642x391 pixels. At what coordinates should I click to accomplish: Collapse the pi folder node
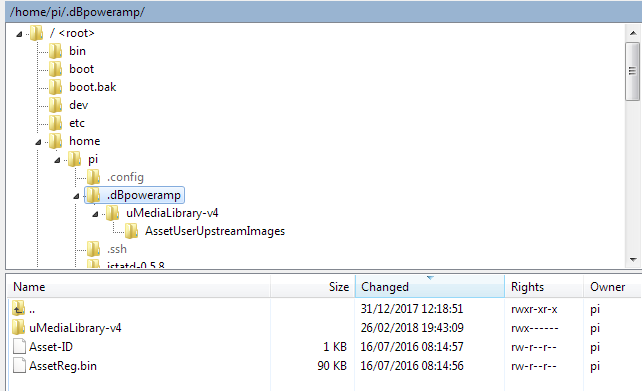[x=57, y=160]
